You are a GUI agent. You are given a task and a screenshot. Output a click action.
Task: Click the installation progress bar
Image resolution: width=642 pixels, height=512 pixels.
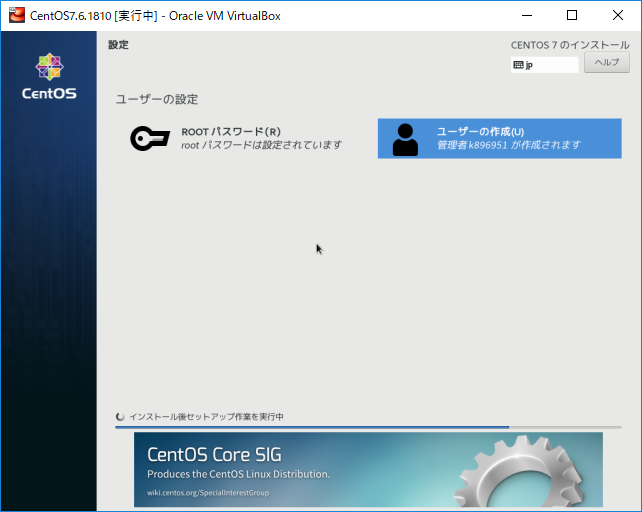point(368,427)
